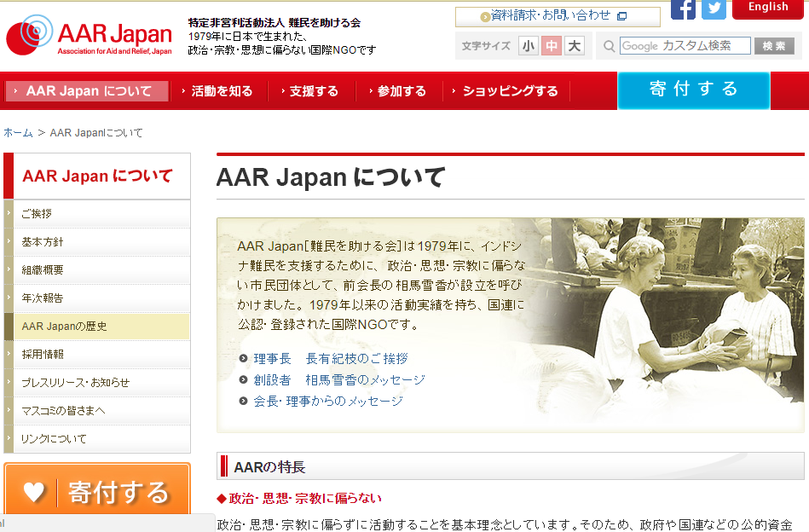
Task: Click the photo of two women
Action: [x=671, y=320]
